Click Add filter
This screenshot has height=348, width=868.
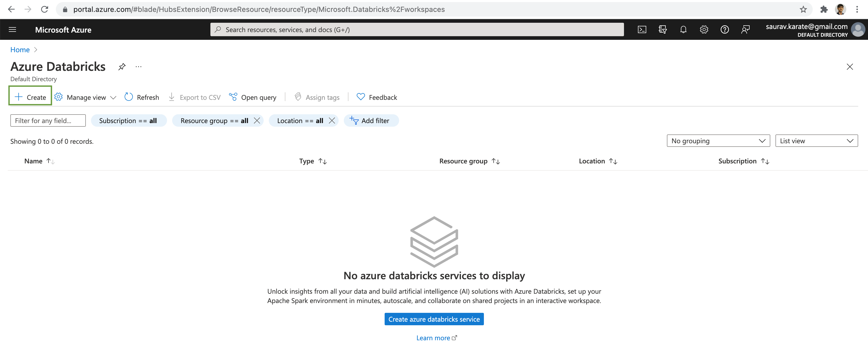click(x=371, y=120)
